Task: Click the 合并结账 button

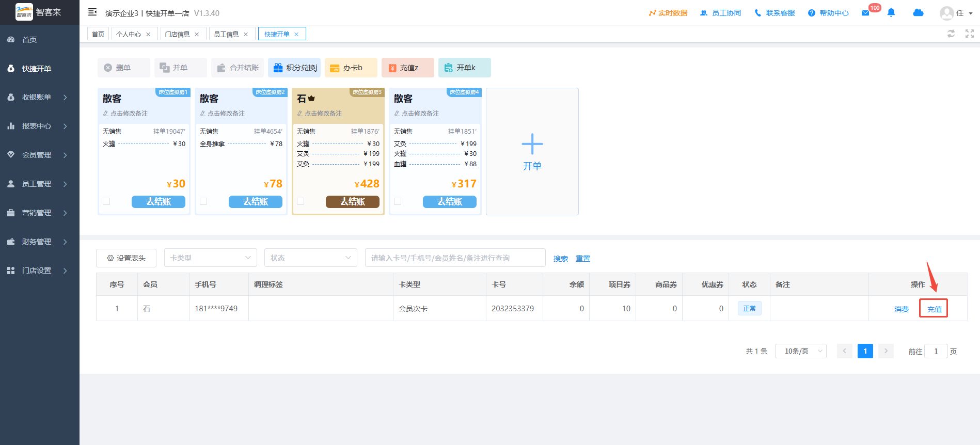Action: pos(237,68)
